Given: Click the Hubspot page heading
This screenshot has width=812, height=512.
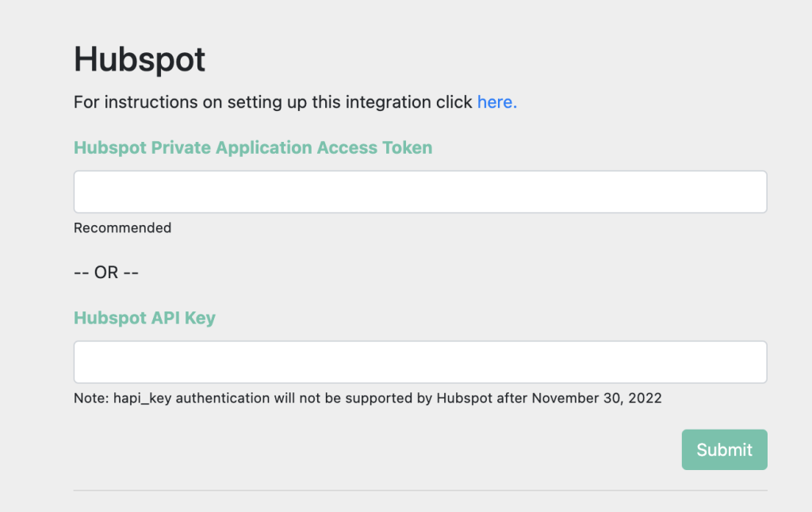Looking at the screenshot, I should tap(140, 59).
